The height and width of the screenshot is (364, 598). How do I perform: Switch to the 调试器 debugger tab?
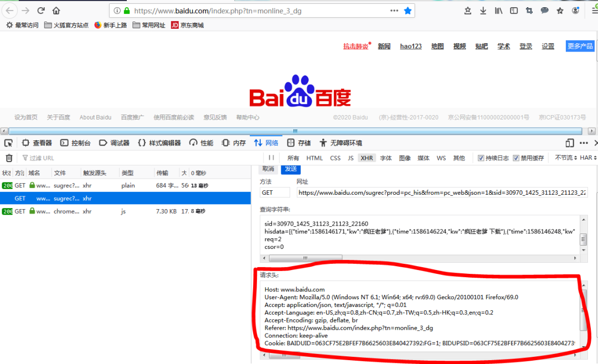click(x=115, y=143)
